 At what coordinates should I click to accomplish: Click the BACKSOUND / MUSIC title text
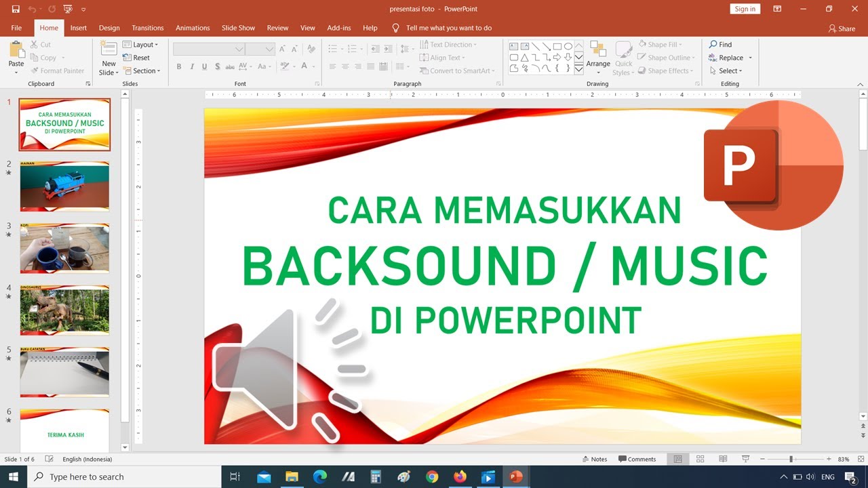tap(505, 266)
